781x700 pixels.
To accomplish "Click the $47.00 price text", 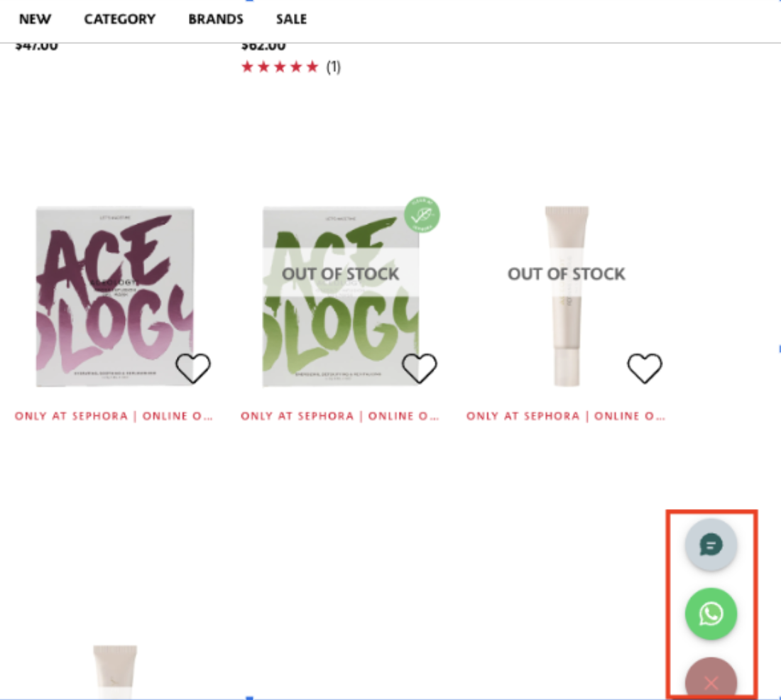I will click(36, 46).
